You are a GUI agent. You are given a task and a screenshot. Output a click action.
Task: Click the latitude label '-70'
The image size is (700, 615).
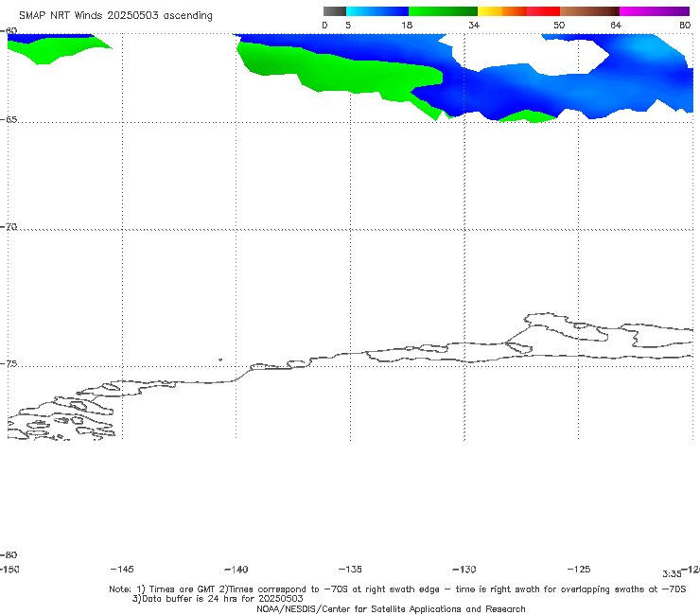(9, 227)
